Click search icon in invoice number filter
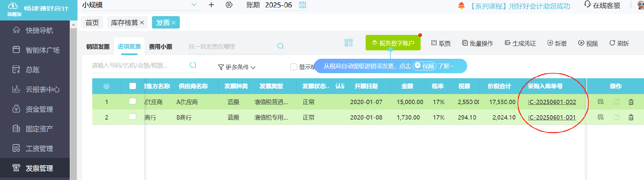Image resolution: width=644 pixels, height=180 pixels. (x=193, y=65)
